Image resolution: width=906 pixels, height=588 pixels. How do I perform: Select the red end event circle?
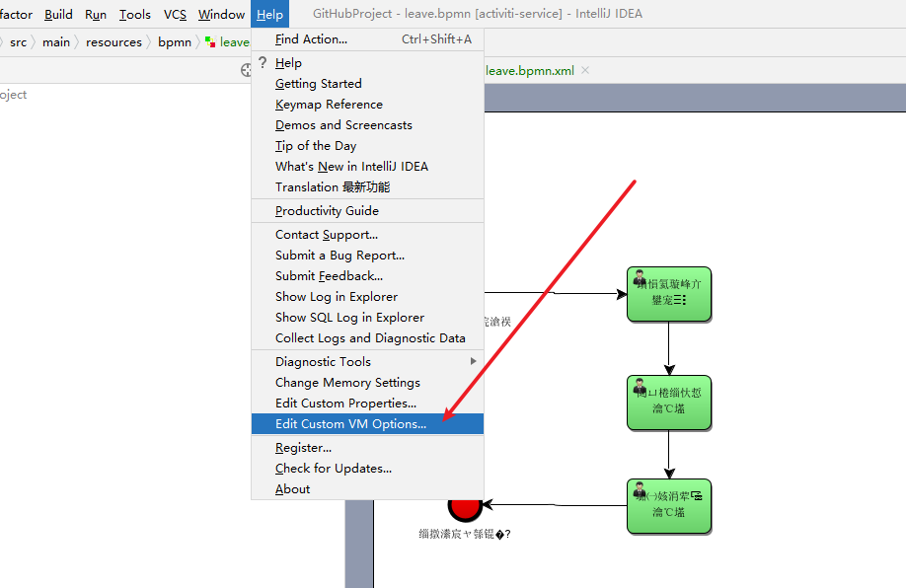[x=465, y=509]
